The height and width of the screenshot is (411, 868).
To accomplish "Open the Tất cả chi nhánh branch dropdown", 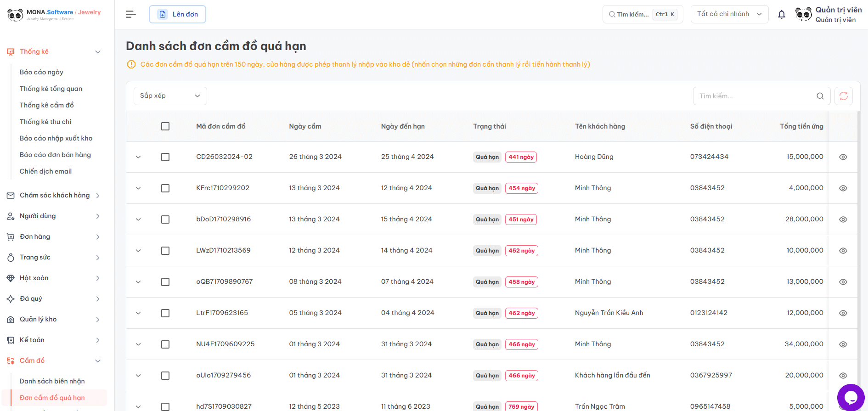I will tap(729, 14).
